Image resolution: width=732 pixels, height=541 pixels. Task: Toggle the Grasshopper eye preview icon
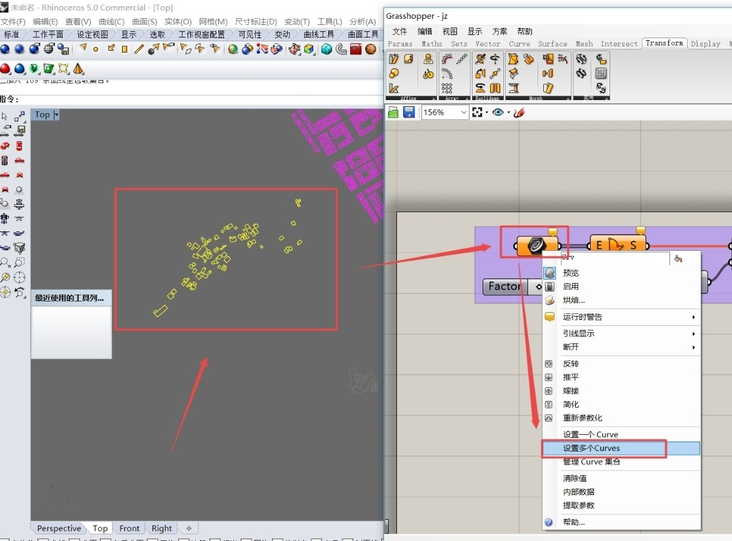click(x=498, y=112)
